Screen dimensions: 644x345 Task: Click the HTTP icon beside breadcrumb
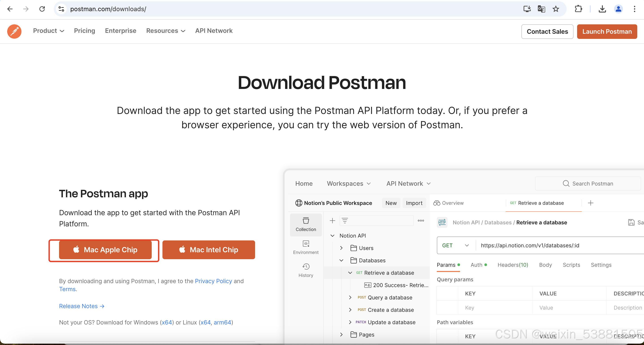(442, 222)
